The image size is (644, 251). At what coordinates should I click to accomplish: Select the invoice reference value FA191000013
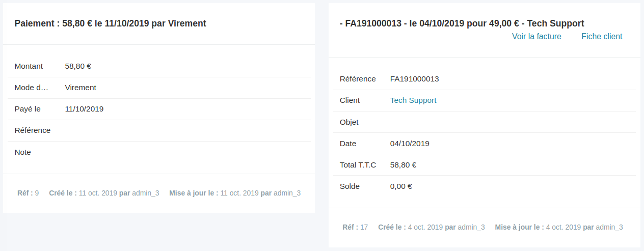point(415,79)
